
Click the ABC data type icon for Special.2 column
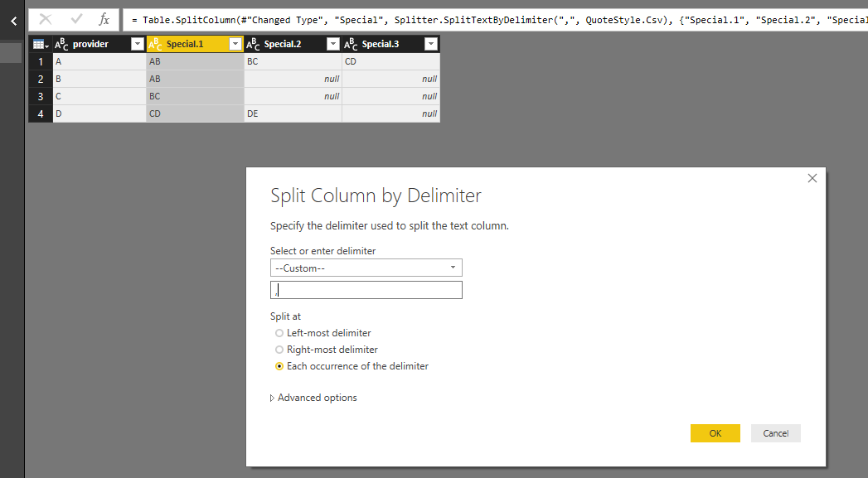click(x=252, y=44)
